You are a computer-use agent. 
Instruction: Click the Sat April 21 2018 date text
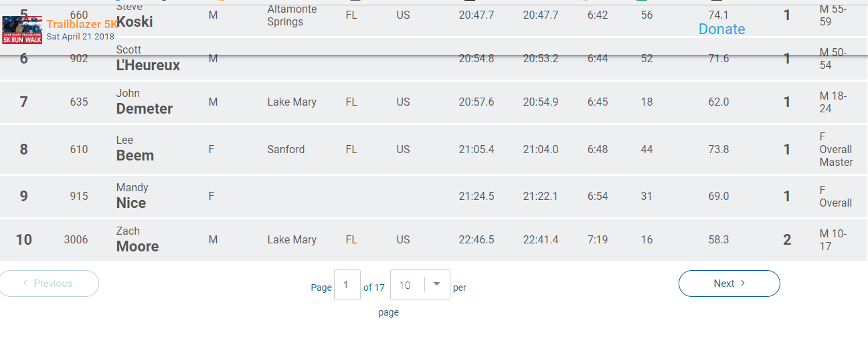80,37
